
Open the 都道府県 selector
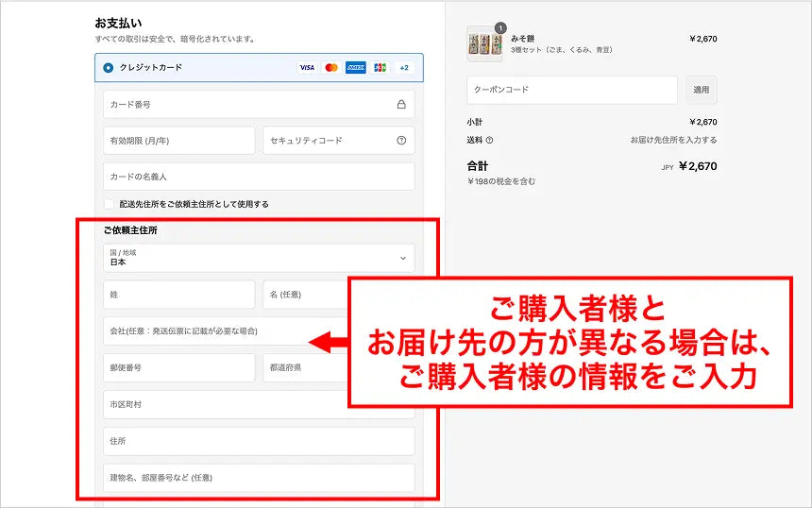pyautogui.click(x=306, y=367)
